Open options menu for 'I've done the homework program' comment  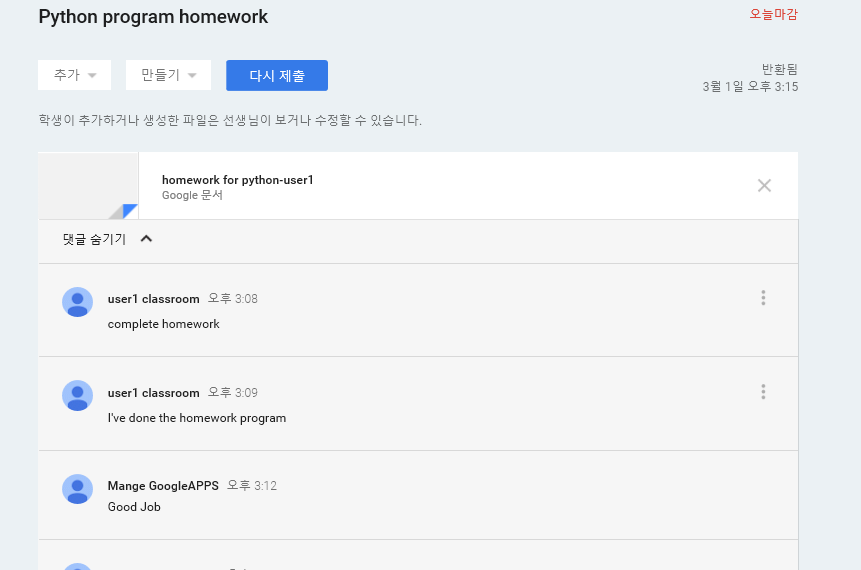(x=763, y=392)
